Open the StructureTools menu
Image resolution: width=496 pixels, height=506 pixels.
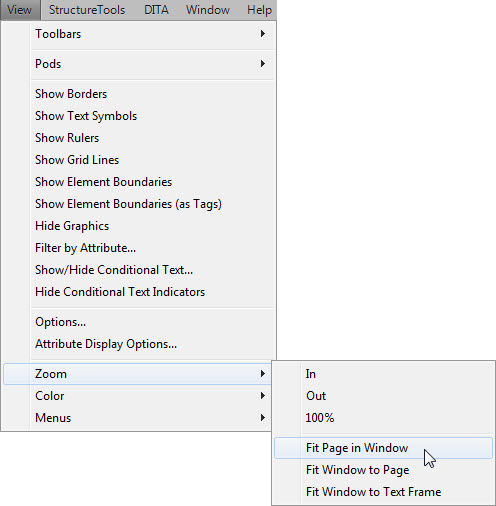tap(87, 10)
